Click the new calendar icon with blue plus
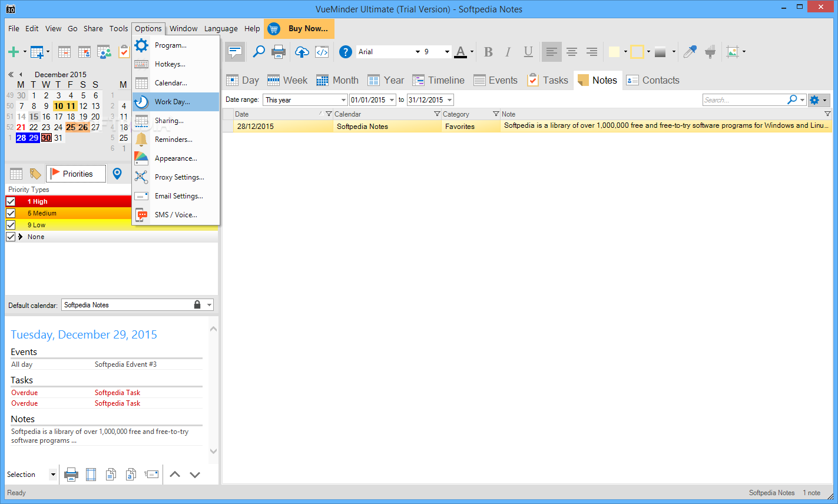Screen dimensions: 838x504 coord(37,52)
